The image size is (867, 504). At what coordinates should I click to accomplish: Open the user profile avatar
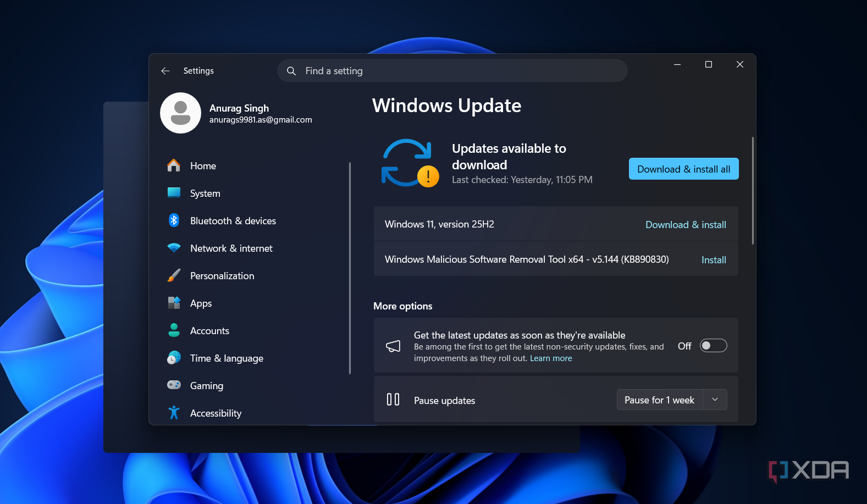tap(180, 113)
